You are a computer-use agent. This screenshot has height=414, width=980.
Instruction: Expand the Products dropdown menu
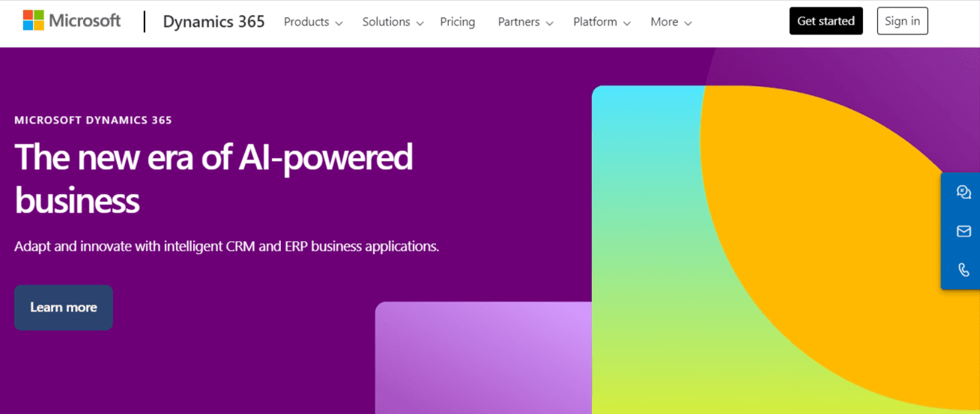click(x=313, y=22)
